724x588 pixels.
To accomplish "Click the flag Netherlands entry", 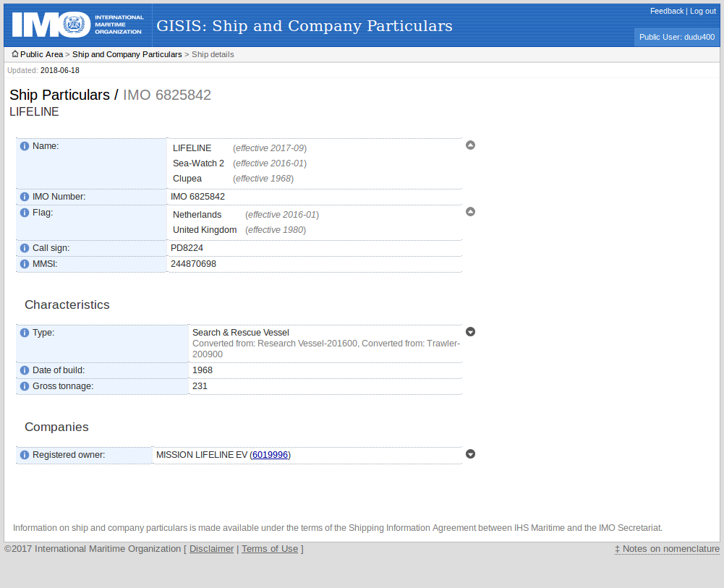I will [x=197, y=215].
